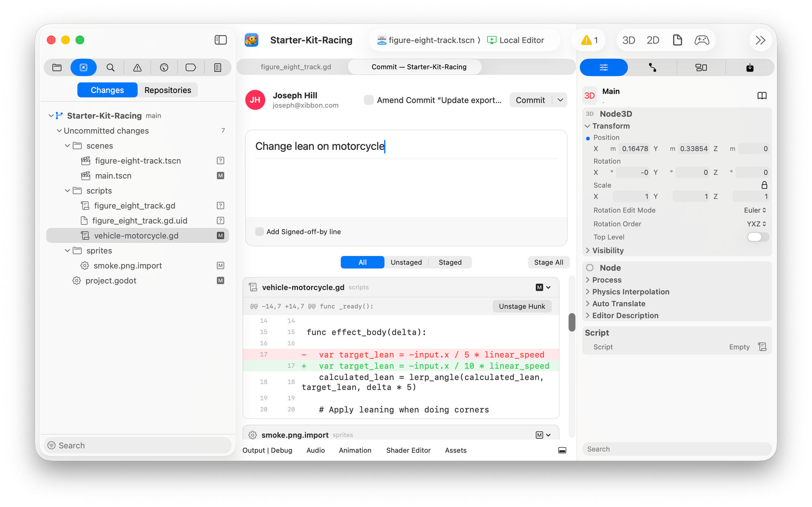Open the Commit button dropdown arrow
Screen dimensions: 812x507
point(560,100)
